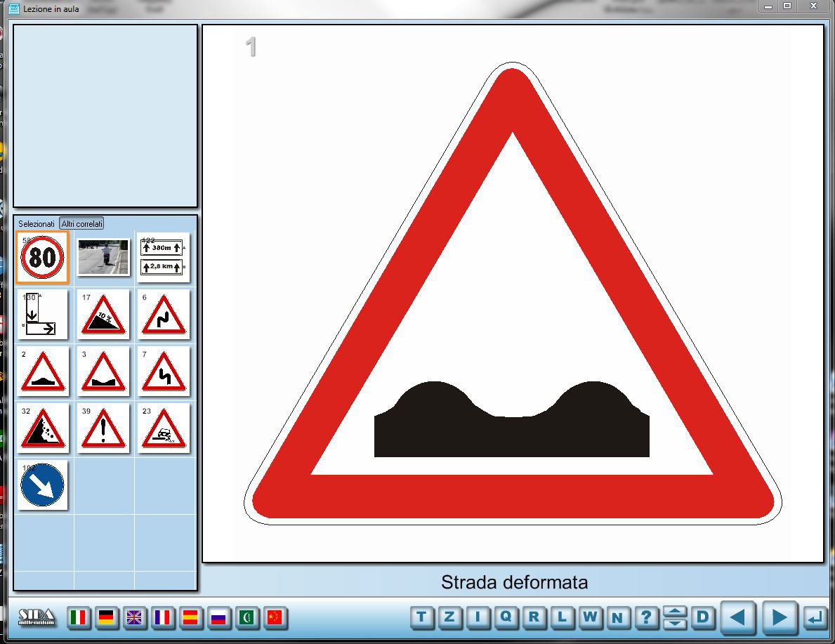Image resolution: width=835 pixels, height=644 pixels.
Task: Select the 80 speed limit sign thumbnail
Action: (x=43, y=258)
